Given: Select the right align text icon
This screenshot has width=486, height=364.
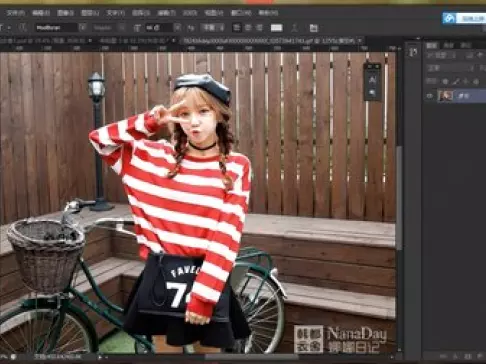Looking at the screenshot, I should tap(259, 28).
